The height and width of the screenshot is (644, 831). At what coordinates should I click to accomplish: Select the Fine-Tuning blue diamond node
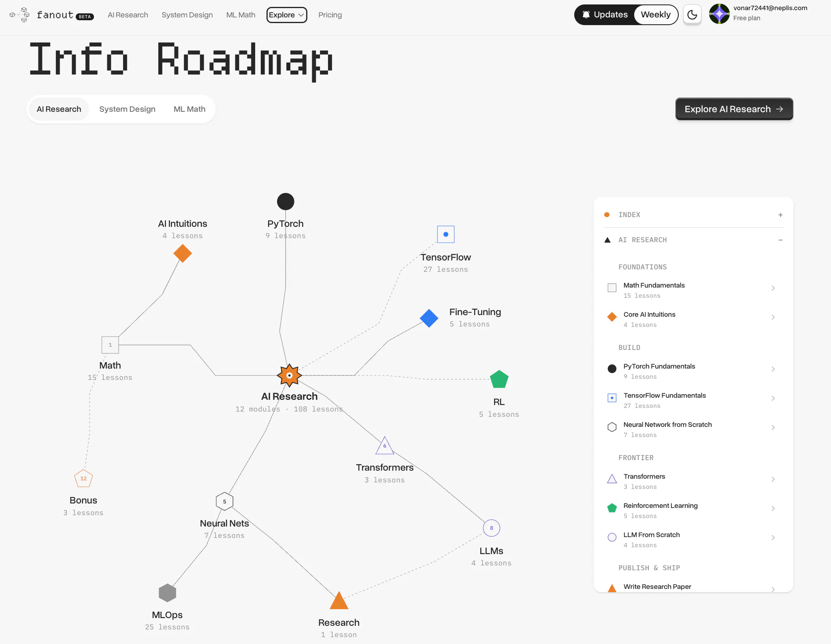click(429, 318)
